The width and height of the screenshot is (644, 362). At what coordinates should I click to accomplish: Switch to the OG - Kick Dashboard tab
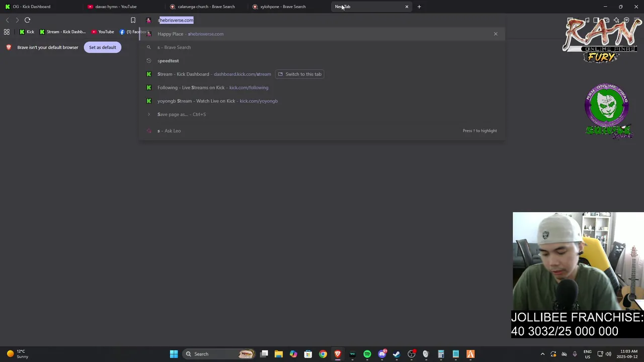(40, 7)
